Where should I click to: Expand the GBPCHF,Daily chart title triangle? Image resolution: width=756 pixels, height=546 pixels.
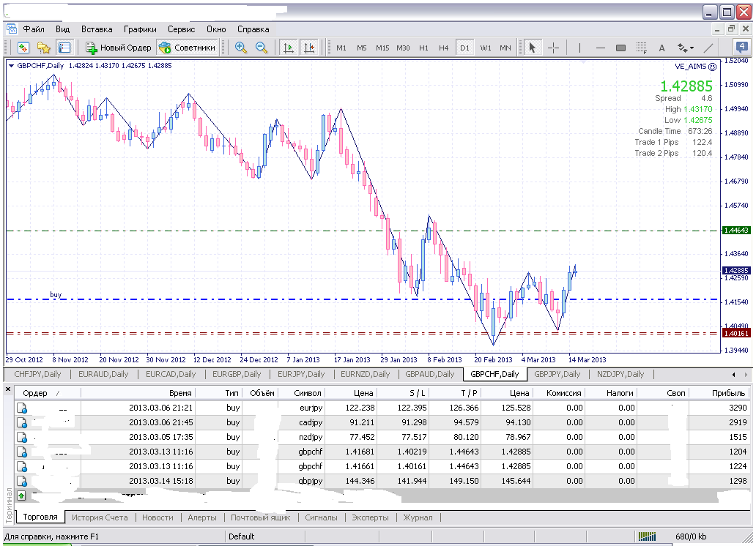click(11, 66)
